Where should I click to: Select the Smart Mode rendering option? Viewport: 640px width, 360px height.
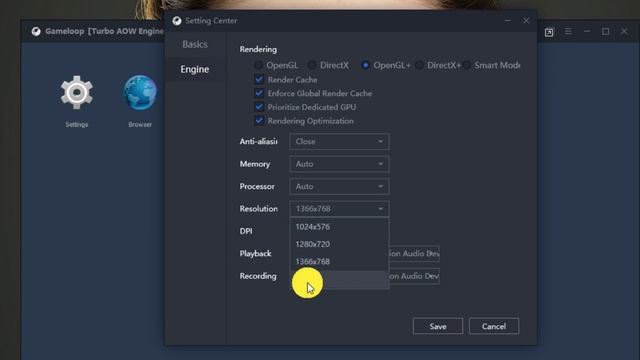(x=467, y=65)
